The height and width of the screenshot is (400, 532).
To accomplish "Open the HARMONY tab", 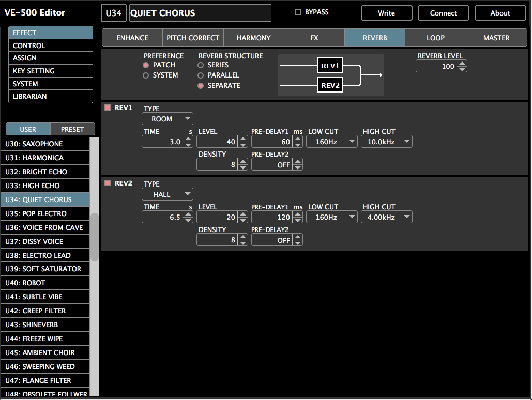I will coord(253,38).
